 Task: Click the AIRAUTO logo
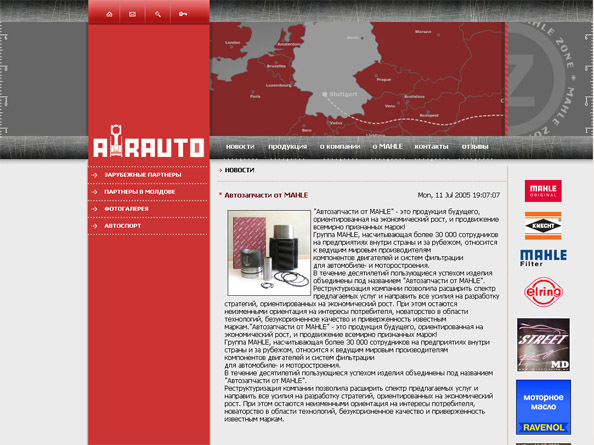click(148, 141)
